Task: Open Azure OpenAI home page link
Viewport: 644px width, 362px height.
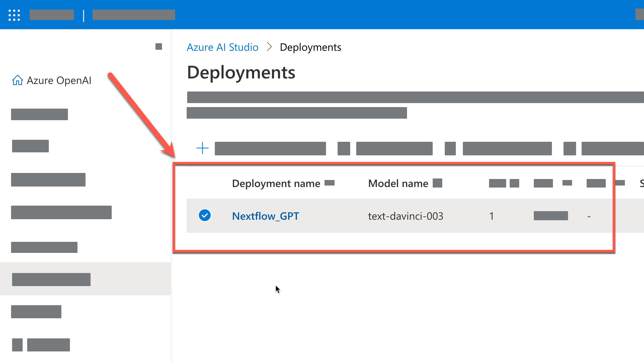Action: 59,80
